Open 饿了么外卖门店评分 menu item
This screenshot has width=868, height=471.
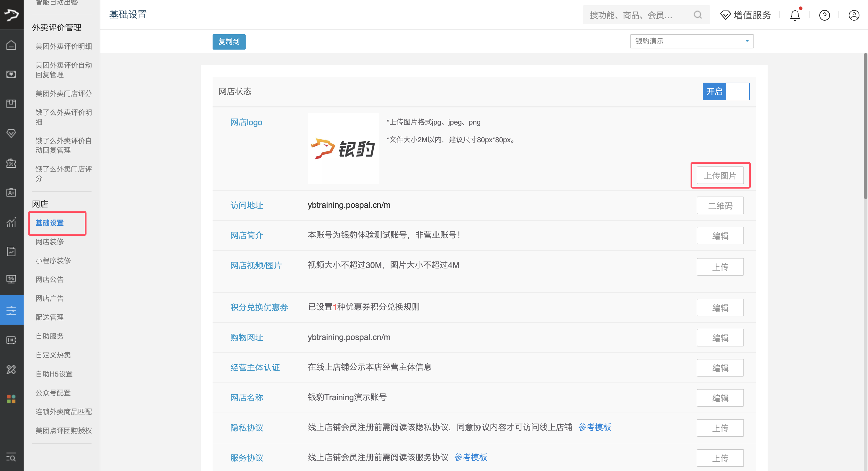[64, 174]
